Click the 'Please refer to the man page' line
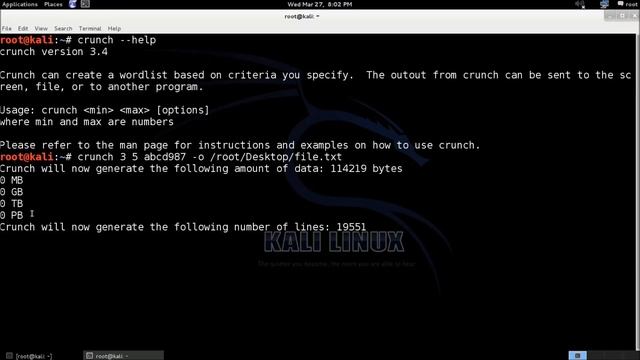640x360 pixels. pos(240,145)
